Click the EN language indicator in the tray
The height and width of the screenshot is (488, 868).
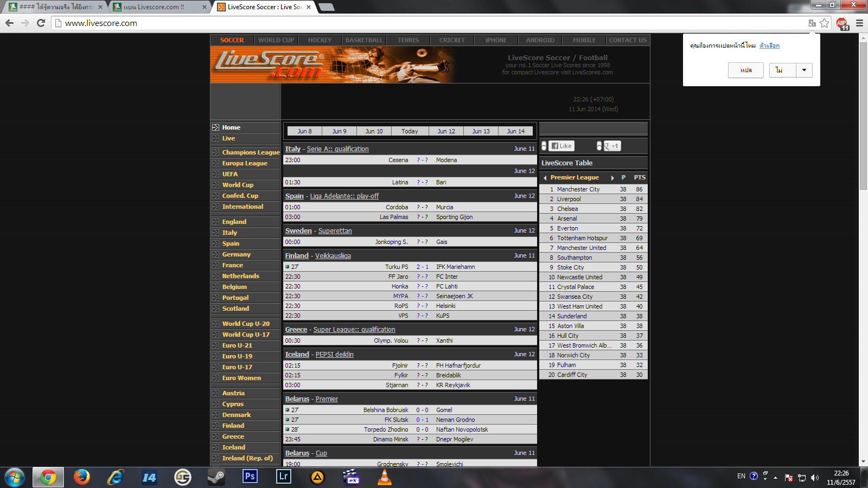coord(741,476)
